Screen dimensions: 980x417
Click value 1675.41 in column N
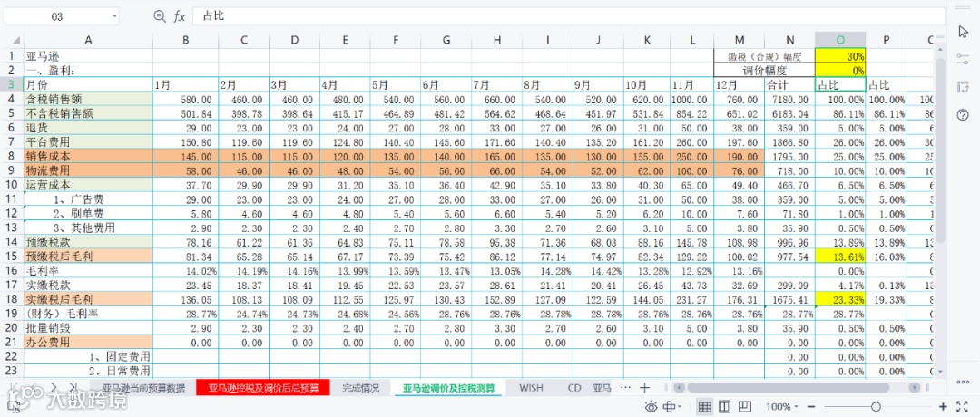click(790, 298)
